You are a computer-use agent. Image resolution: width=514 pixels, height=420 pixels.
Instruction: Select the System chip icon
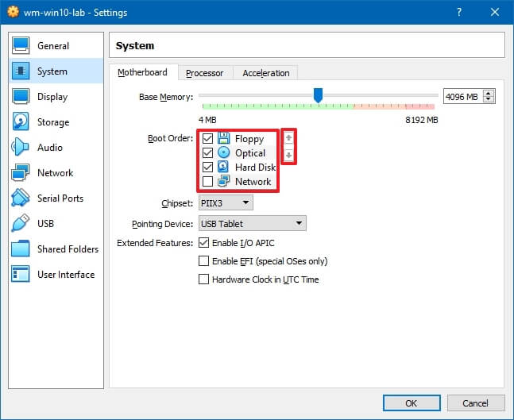coord(21,71)
